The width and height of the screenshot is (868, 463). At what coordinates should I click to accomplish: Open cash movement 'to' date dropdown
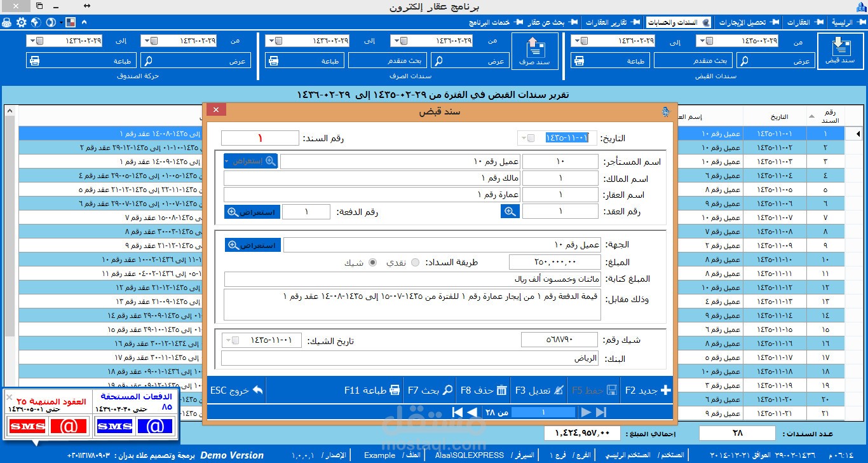click(32, 41)
